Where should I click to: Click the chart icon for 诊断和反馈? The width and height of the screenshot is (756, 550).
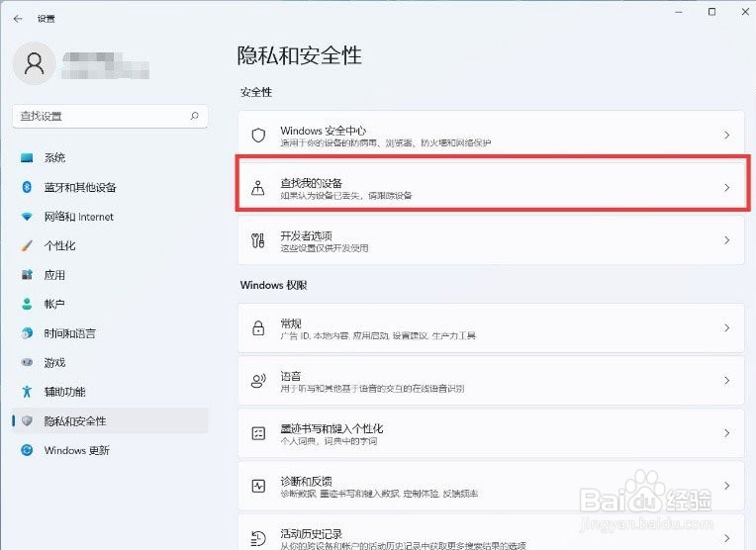point(258,486)
